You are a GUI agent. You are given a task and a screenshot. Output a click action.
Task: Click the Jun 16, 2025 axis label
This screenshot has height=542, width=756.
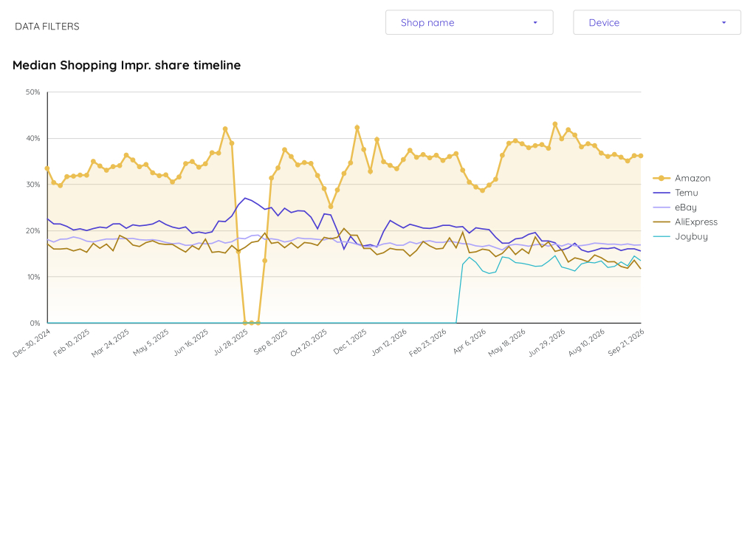191,343
